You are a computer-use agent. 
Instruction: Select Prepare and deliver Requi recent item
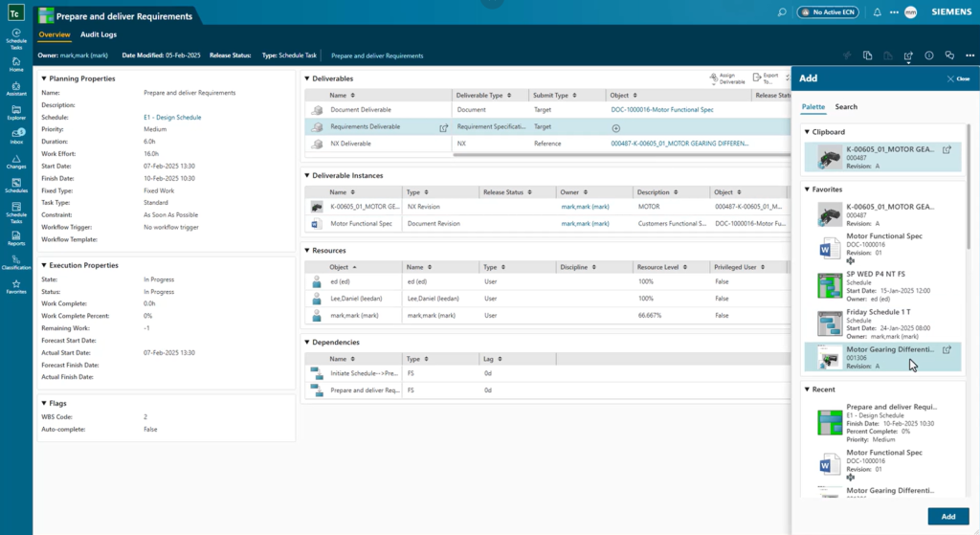coord(882,423)
